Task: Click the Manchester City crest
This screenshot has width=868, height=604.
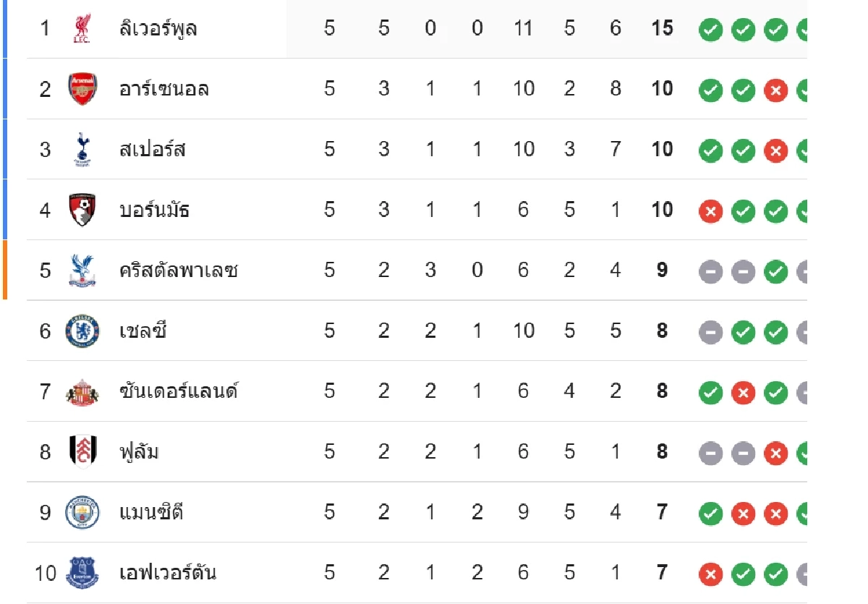Action: point(82,513)
